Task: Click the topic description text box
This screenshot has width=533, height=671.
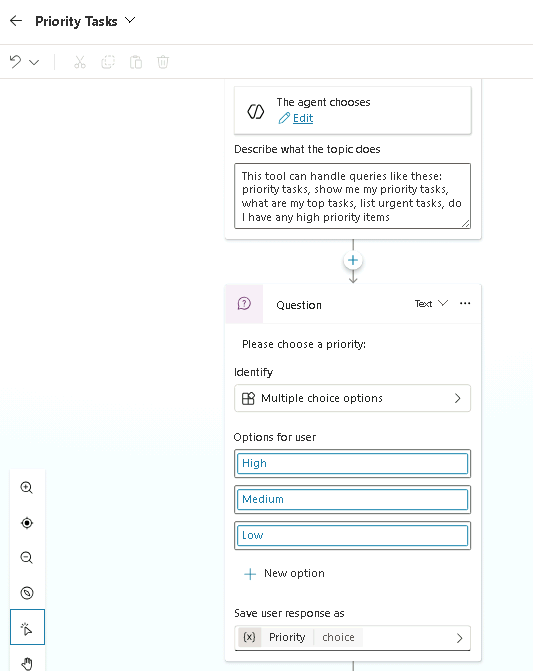Action: 352,196
